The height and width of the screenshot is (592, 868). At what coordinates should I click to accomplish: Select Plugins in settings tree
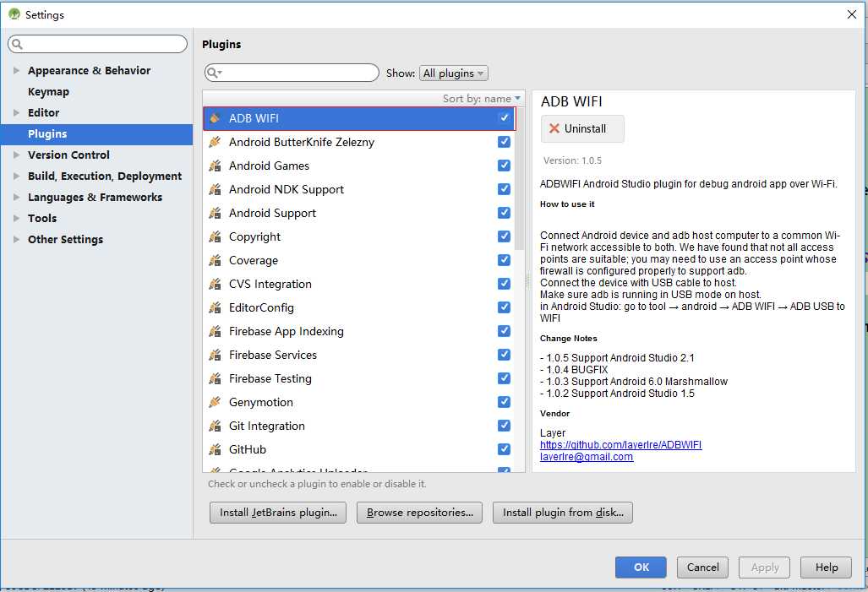click(96, 134)
